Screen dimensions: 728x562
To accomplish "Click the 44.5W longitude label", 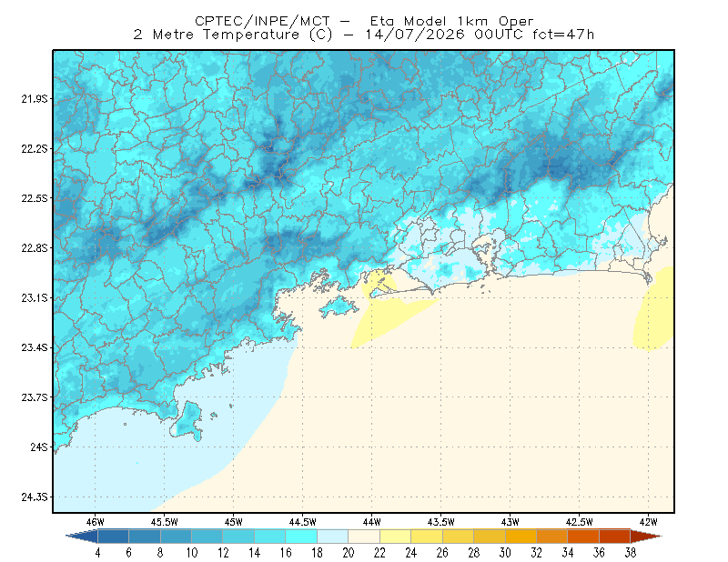I will [x=303, y=522].
